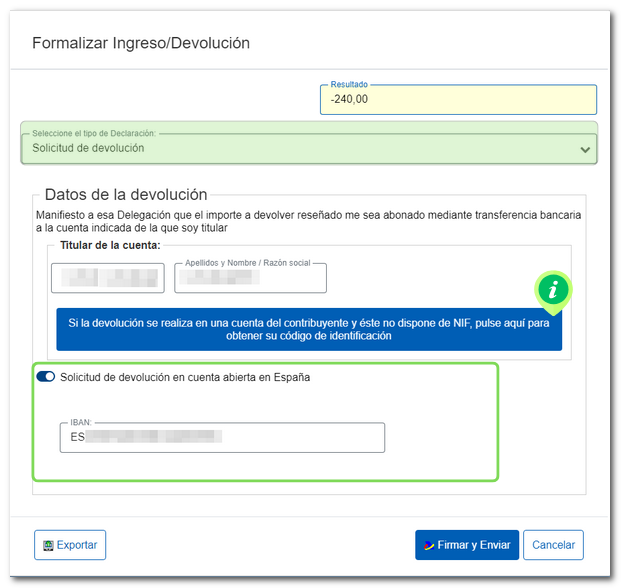Click the 'Solicitud de devolución en cuenta abierta' label

(185, 377)
